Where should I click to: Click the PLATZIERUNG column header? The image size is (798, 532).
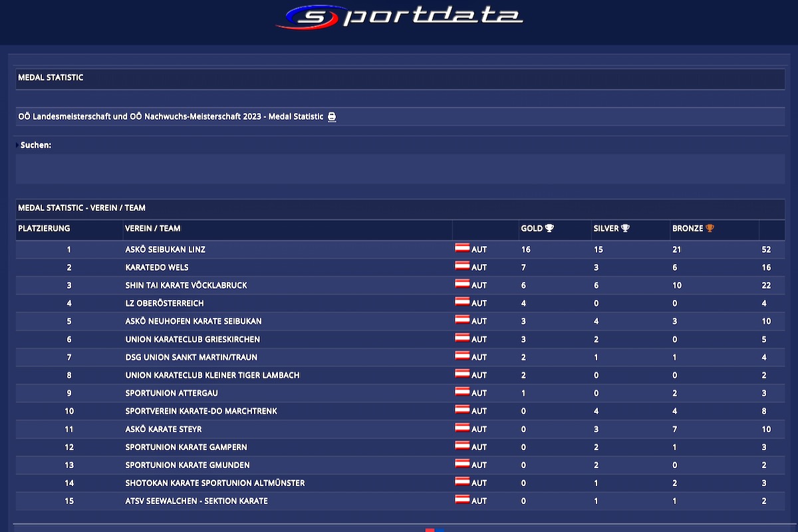coord(44,229)
